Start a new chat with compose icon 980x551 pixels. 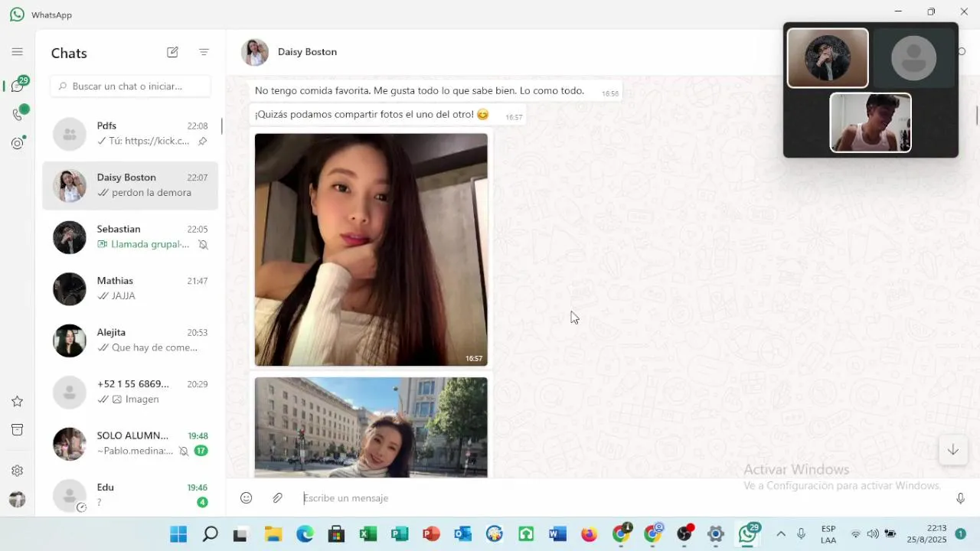[172, 52]
